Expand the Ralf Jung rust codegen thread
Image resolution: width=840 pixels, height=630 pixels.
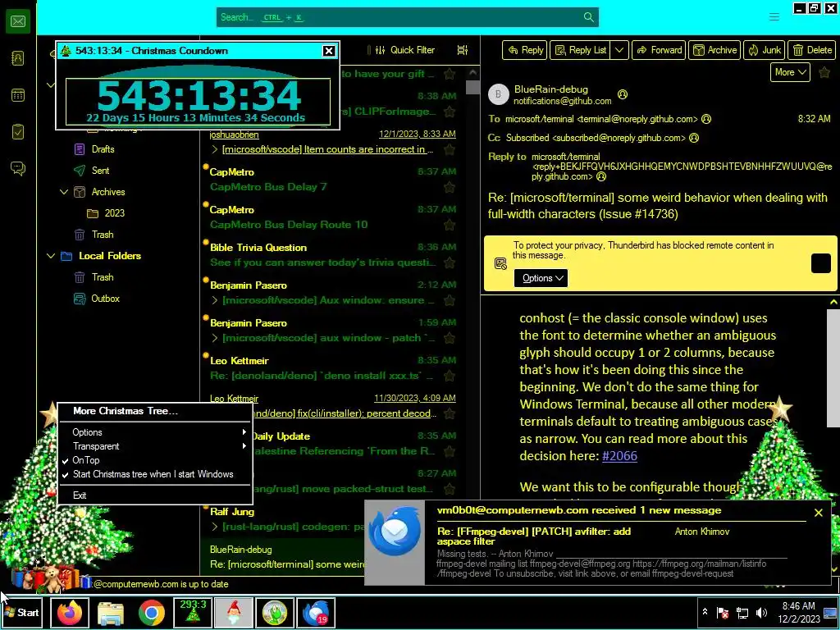pos(214,527)
